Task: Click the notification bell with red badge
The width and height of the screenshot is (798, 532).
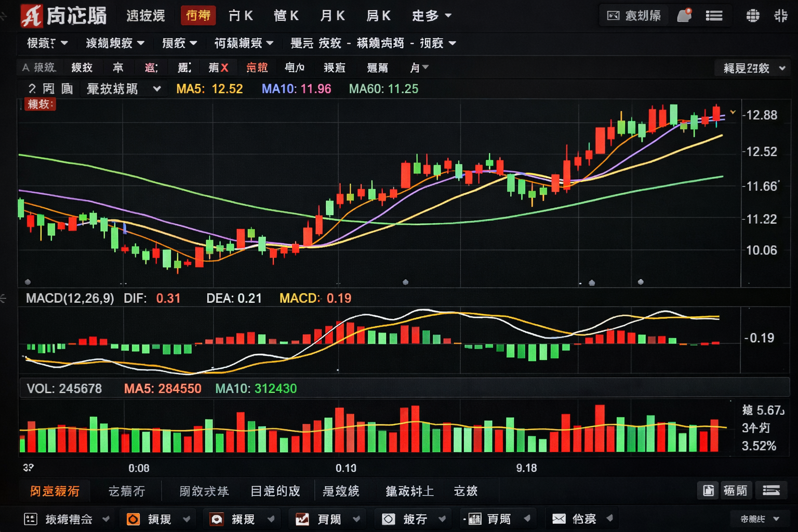Action: pos(684,16)
